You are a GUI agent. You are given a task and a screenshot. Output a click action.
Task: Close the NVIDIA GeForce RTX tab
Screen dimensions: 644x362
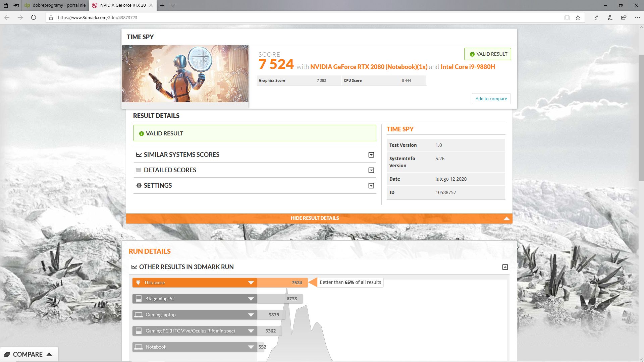tap(151, 5)
